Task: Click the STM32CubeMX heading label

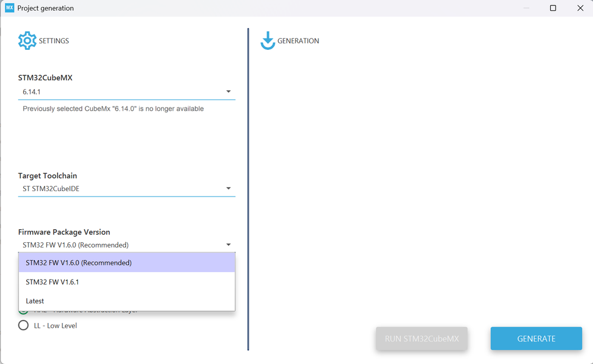Action: pyautogui.click(x=45, y=78)
